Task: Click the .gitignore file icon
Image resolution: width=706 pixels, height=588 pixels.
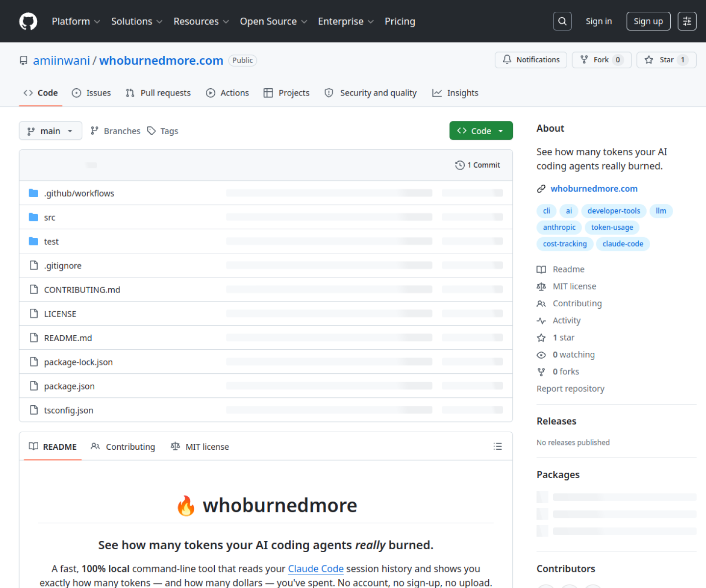Action: coord(33,265)
